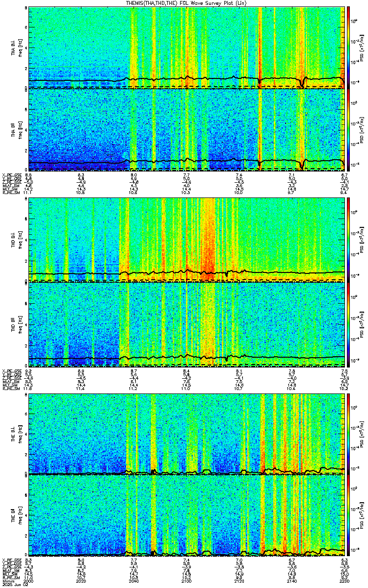
Task: Click the THA B‖ spectrogram panel
Action: coord(187,130)
